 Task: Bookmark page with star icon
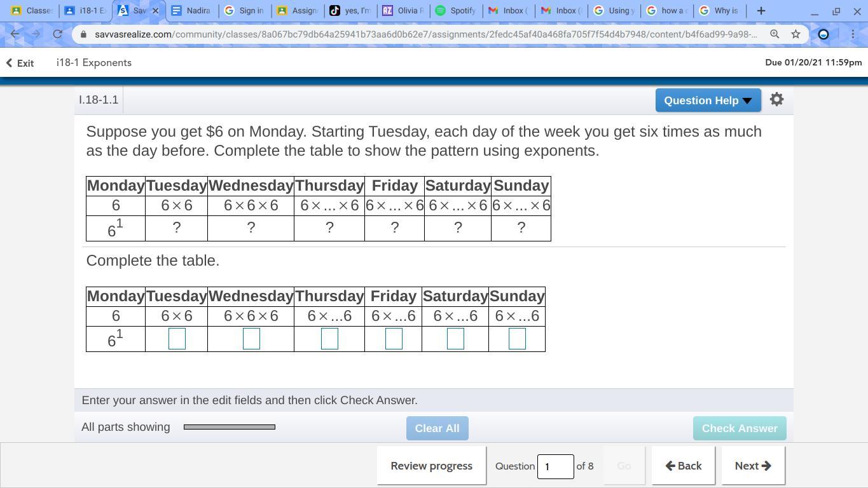pos(796,34)
